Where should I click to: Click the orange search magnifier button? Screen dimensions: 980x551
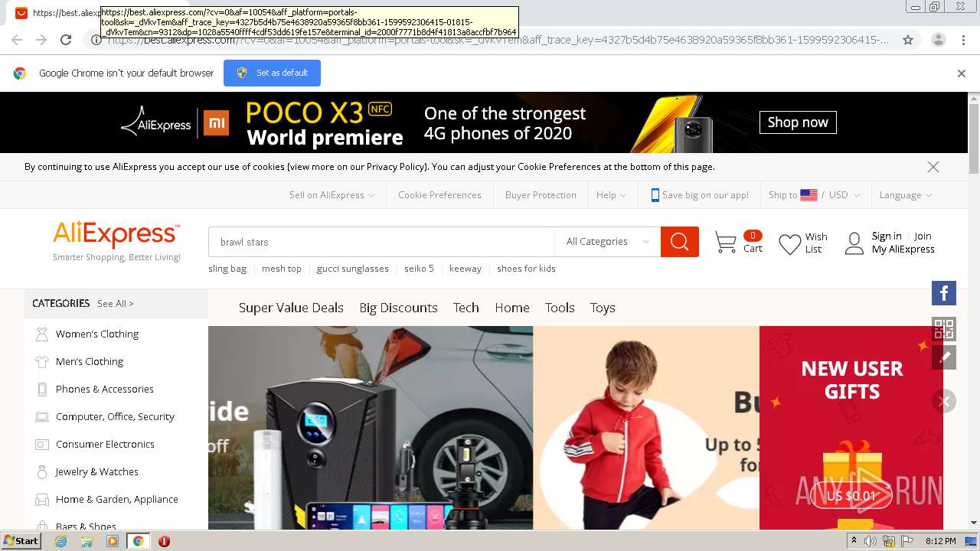point(680,242)
